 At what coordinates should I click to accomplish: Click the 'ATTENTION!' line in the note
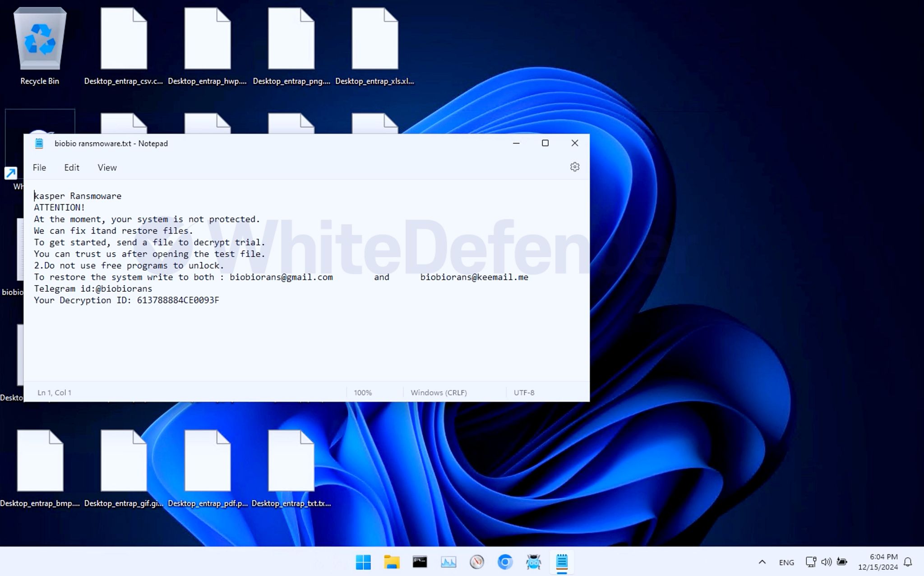pyautogui.click(x=59, y=207)
